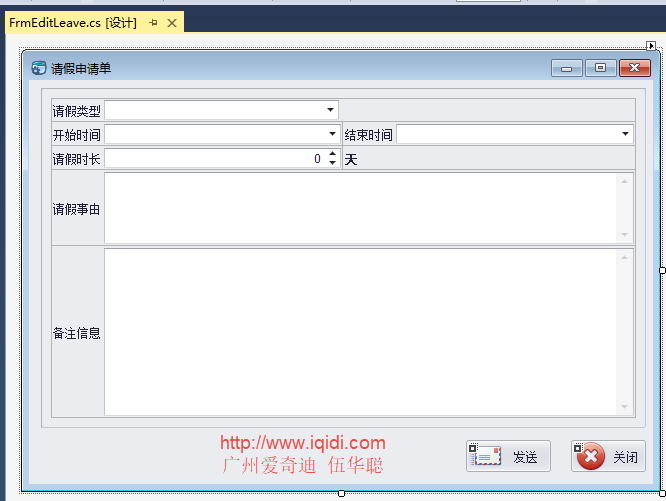Expand the 开始时间 date picker

coord(332,134)
